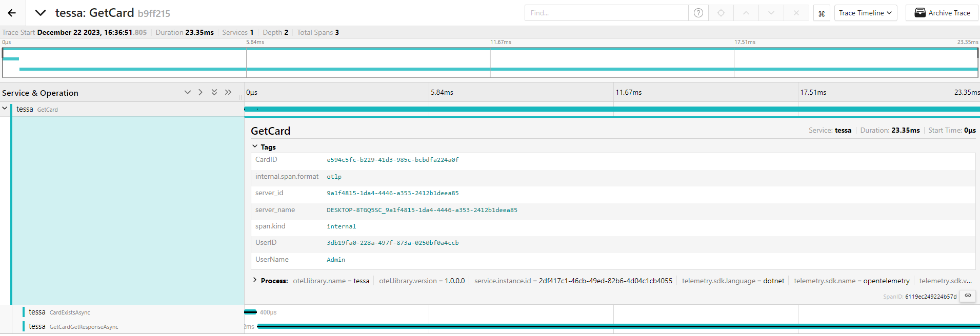Screen dimensions: 980x336
Task: Click the back arrow to return
Action: (x=12, y=13)
